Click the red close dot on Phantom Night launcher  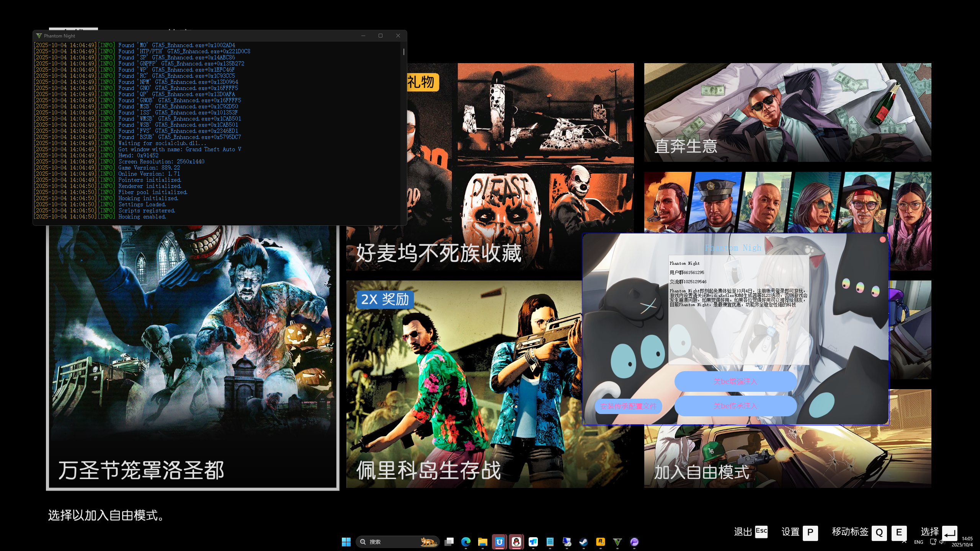882,240
